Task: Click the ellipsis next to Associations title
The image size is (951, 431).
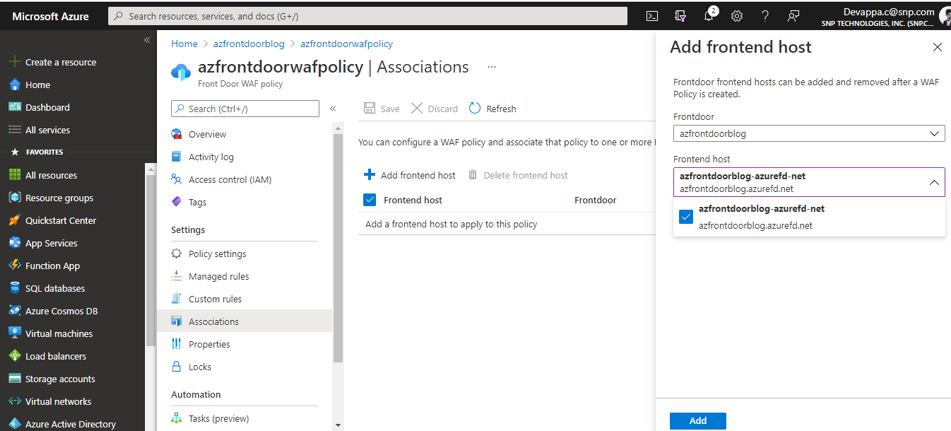Action: (x=491, y=67)
